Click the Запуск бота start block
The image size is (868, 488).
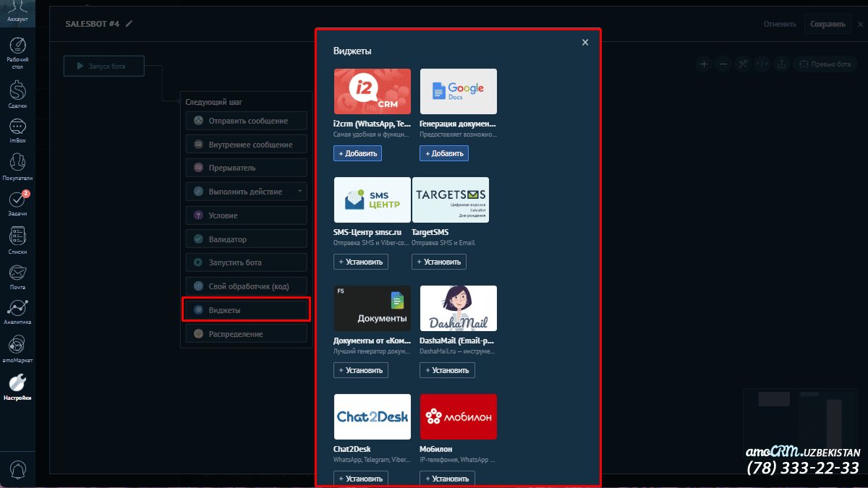tap(103, 66)
